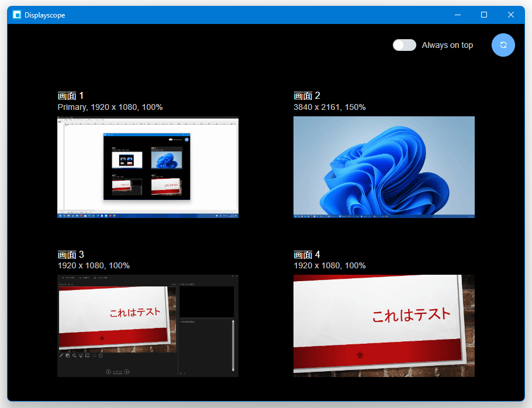Select the 画面 4 slideshow thumbnail

384,326
